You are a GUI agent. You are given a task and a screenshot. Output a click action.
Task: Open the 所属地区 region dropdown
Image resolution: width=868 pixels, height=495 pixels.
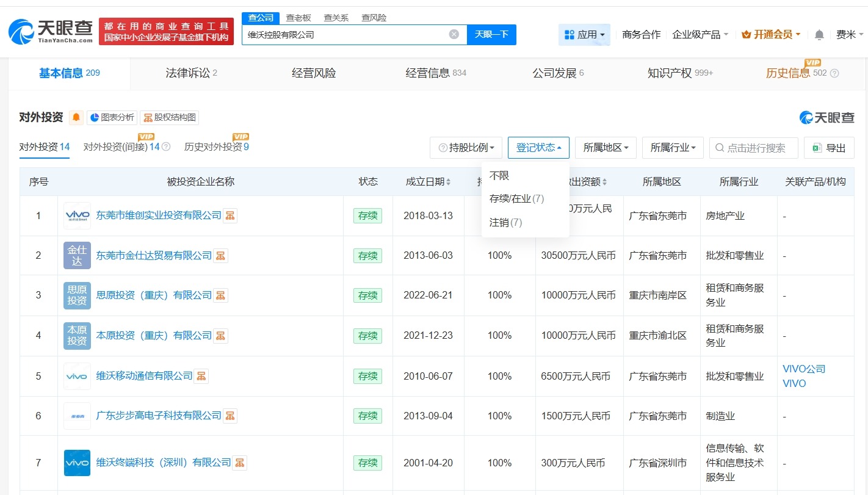click(605, 147)
